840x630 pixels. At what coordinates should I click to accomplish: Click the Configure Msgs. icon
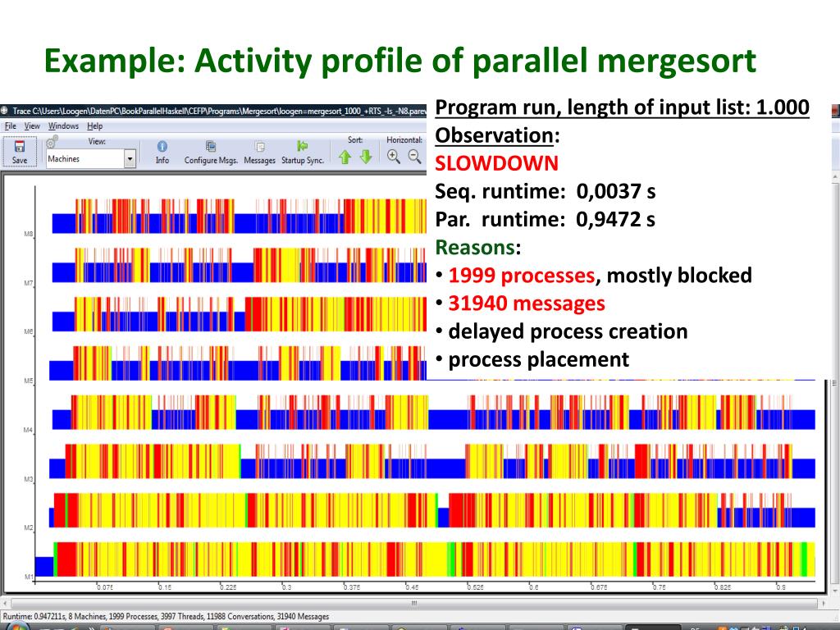(x=211, y=146)
